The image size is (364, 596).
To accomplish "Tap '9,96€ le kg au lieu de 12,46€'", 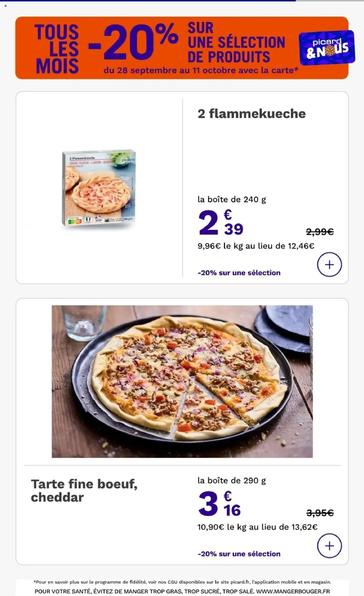I will [x=256, y=246].
